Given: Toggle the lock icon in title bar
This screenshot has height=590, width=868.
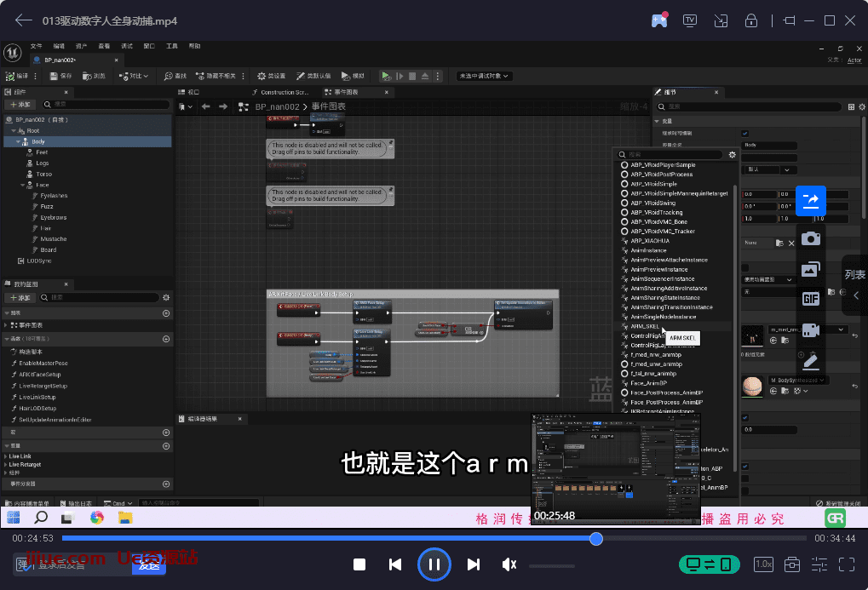Looking at the screenshot, I should pos(751,20).
